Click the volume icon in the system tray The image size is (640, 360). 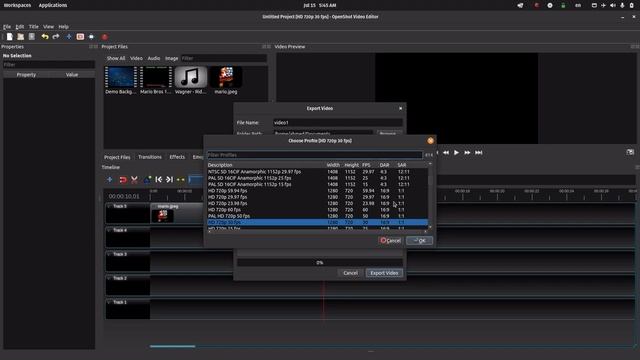coord(613,5)
